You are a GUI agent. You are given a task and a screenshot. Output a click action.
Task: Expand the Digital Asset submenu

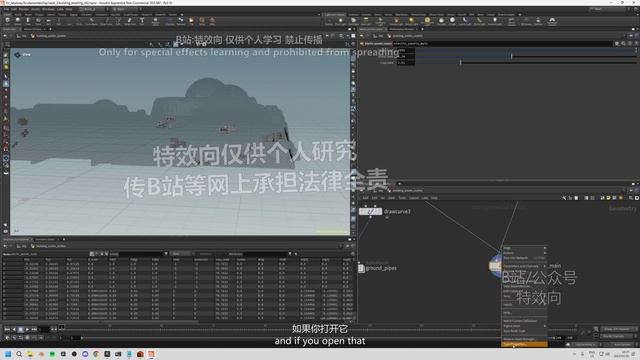click(x=524, y=326)
